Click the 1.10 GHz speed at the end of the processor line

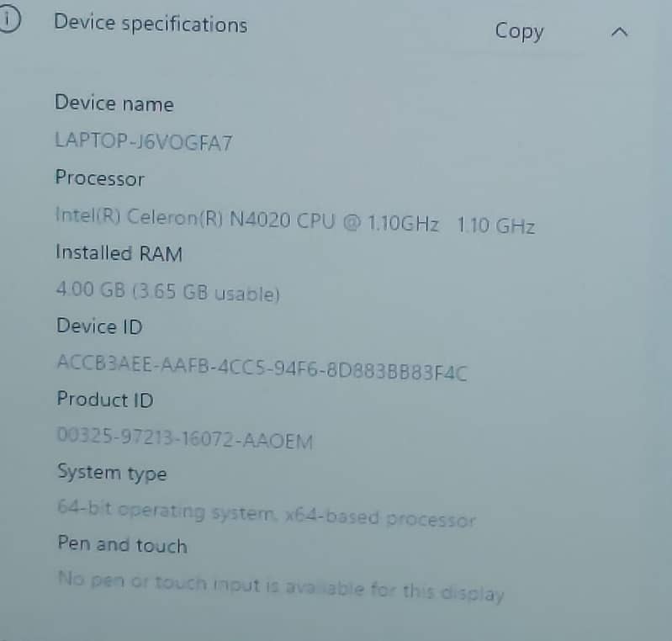click(x=496, y=225)
